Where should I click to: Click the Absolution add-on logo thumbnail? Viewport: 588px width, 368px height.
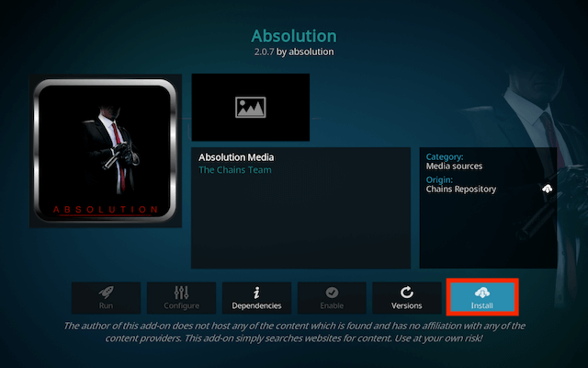pos(106,151)
